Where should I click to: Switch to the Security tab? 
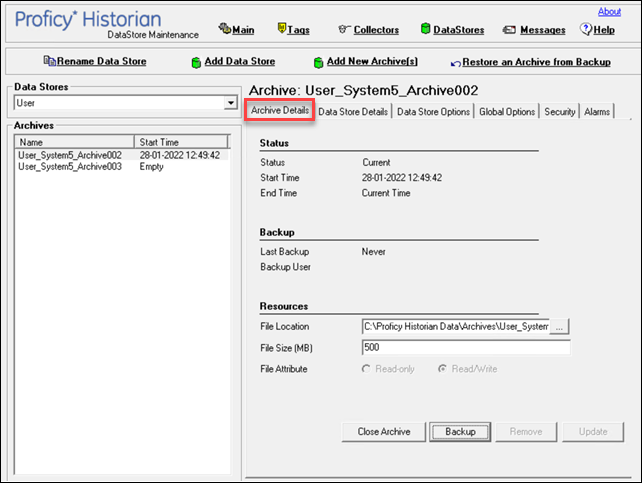tap(560, 112)
